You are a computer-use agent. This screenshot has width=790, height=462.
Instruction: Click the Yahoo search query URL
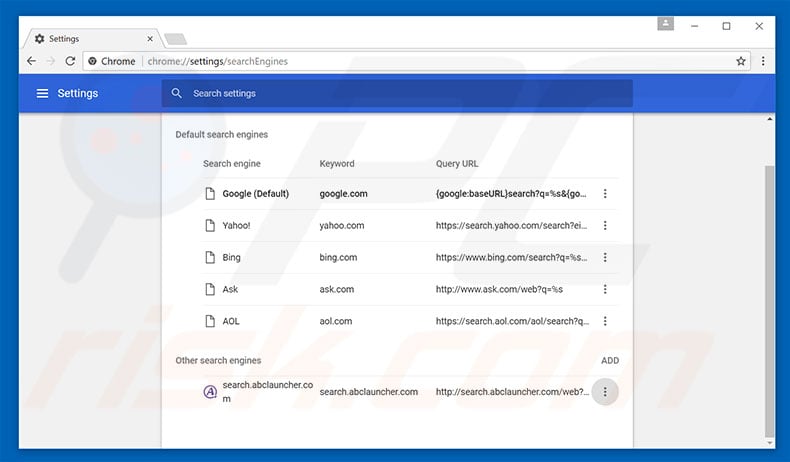(x=511, y=225)
